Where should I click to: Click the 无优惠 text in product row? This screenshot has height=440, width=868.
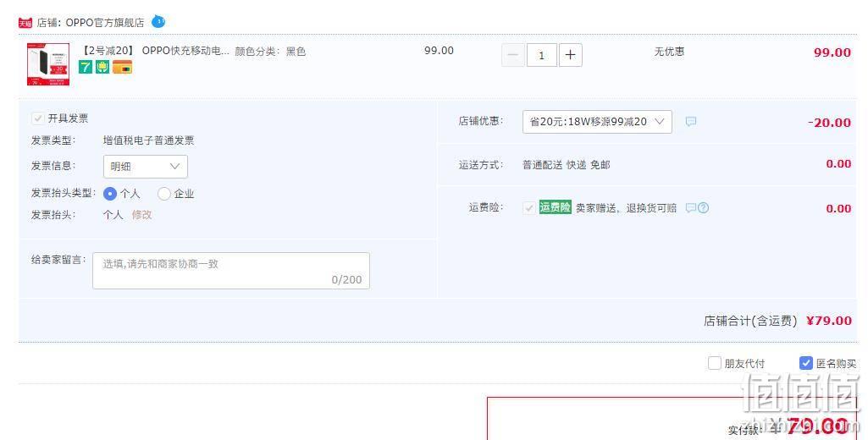click(x=669, y=52)
